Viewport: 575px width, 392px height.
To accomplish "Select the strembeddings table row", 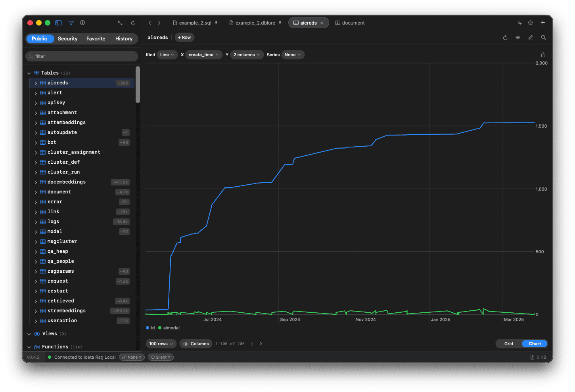I will 81,311.
